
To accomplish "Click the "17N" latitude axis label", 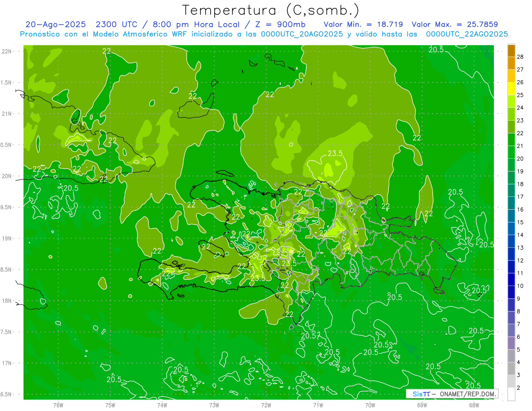I will 7,363.
